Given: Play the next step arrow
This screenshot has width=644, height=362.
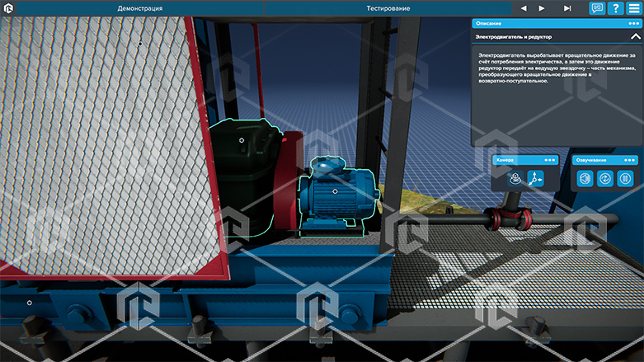Looking at the screenshot, I should point(542,8).
